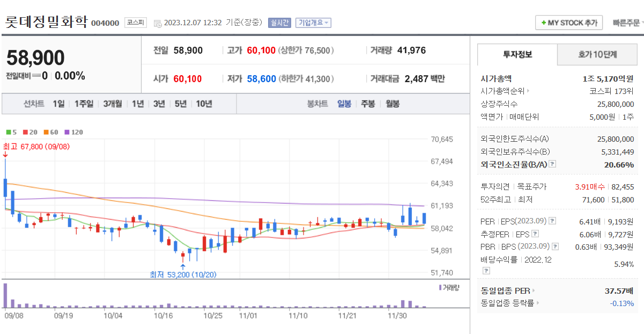The width and height of the screenshot is (644, 334).
Task: Click the tall first volume bar at 09/08
Action: 5,295
